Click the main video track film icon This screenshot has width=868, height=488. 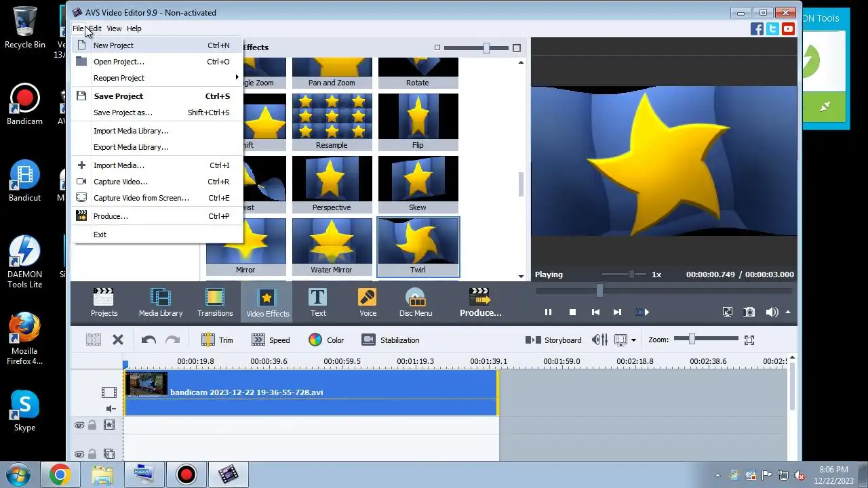pos(108,392)
